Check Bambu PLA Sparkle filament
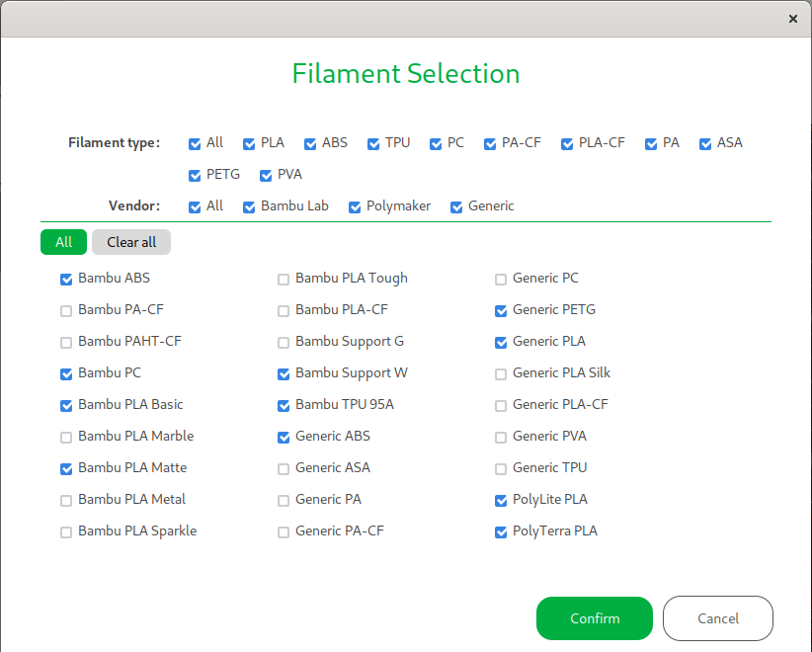Viewport: 812px width, 652px height. pyautogui.click(x=66, y=531)
